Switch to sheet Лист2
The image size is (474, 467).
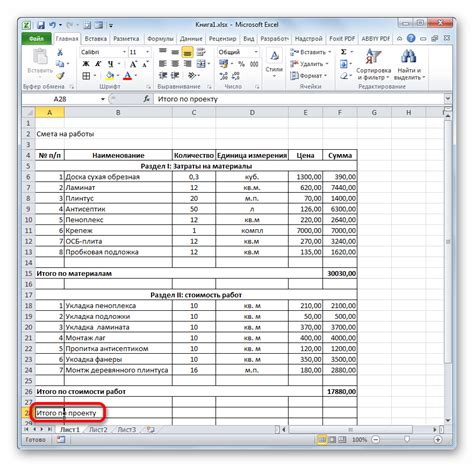pyautogui.click(x=98, y=430)
